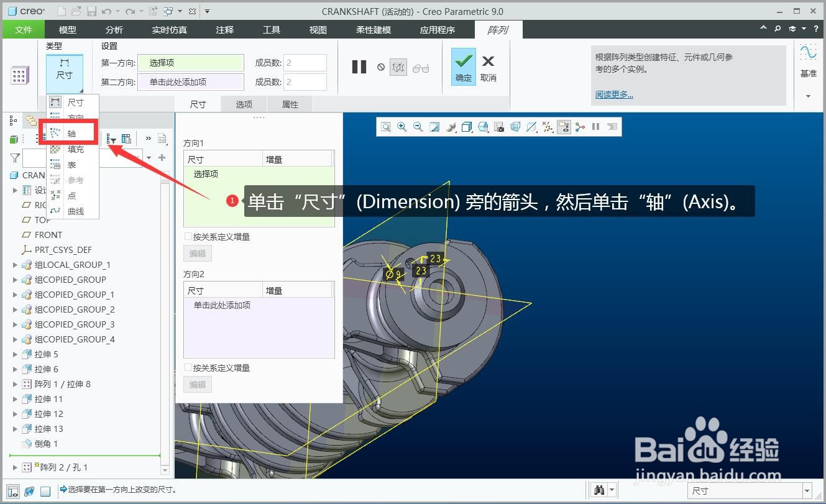Click the Save icon in quick access toolbar
The width and height of the screenshot is (826, 504).
91,11
